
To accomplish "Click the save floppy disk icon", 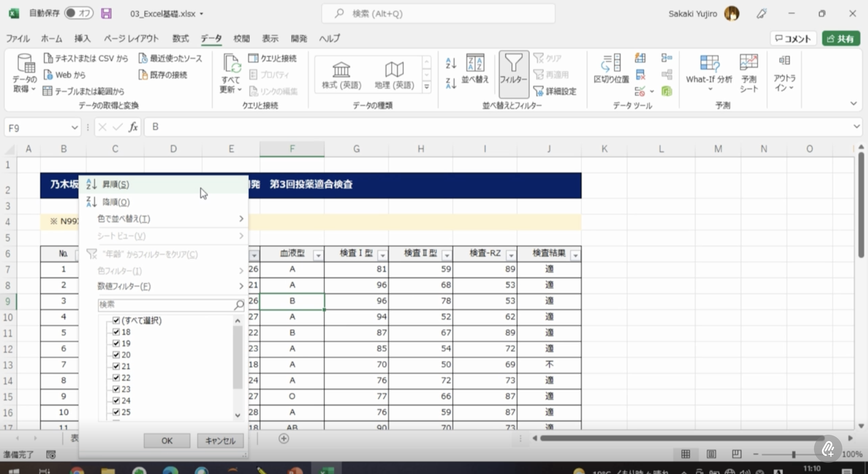I will 106,14.
